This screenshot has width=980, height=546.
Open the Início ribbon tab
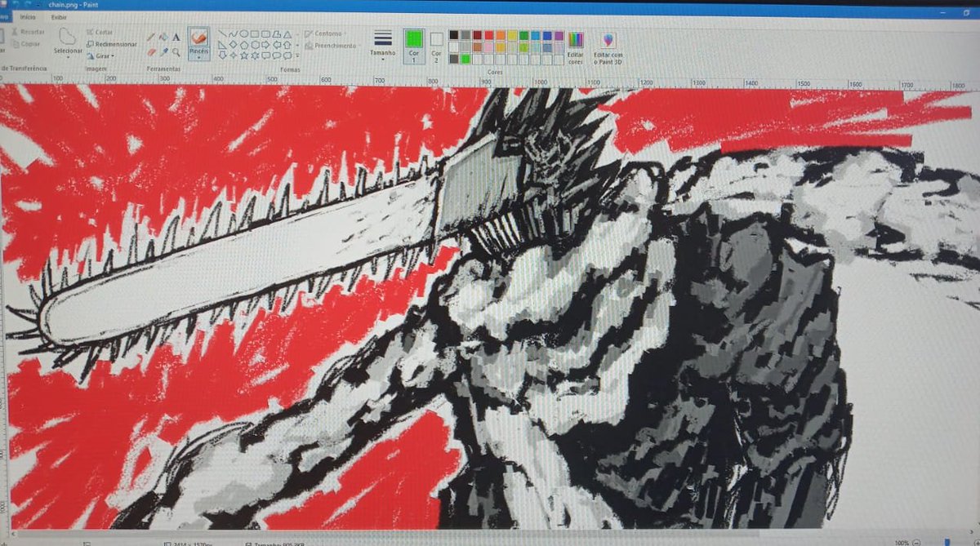tap(28, 16)
